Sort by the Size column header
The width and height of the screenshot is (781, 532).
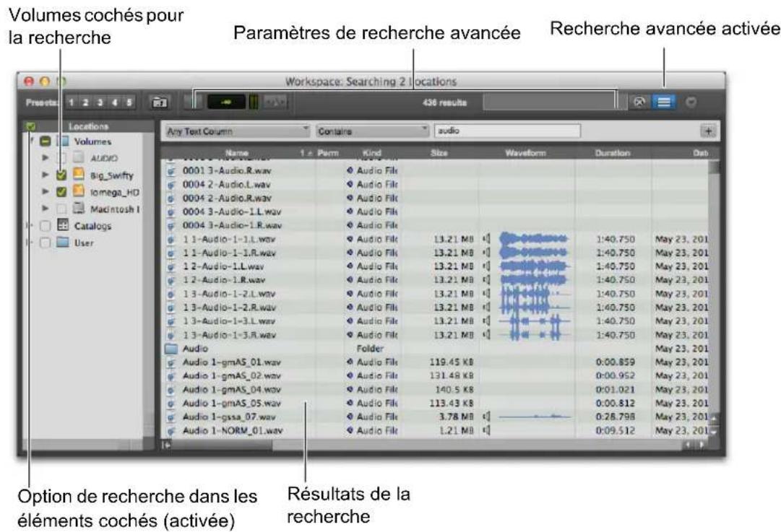(x=439, y=153)
